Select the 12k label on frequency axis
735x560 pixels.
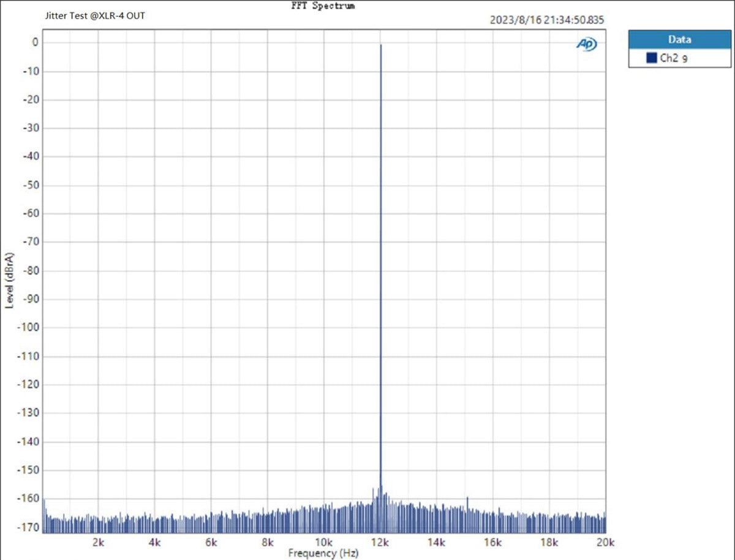pyautogui.click(x=380, y=542)
